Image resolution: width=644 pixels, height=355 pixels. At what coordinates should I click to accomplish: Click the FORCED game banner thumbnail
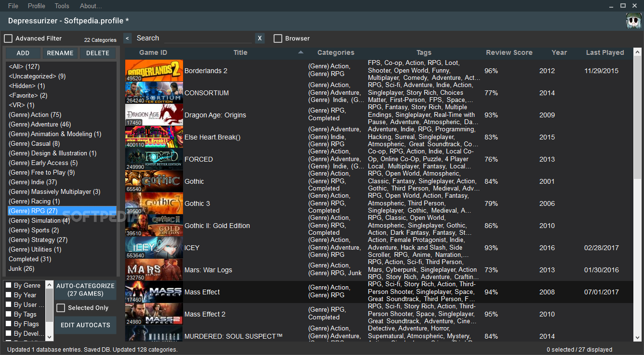pos(154,159)
